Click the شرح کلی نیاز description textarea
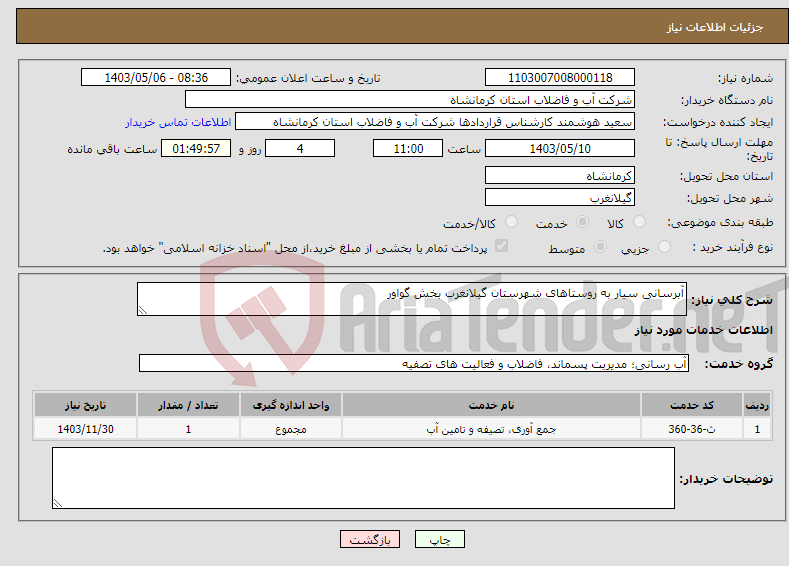Viewport: 789px width, 566px height. 412,299
